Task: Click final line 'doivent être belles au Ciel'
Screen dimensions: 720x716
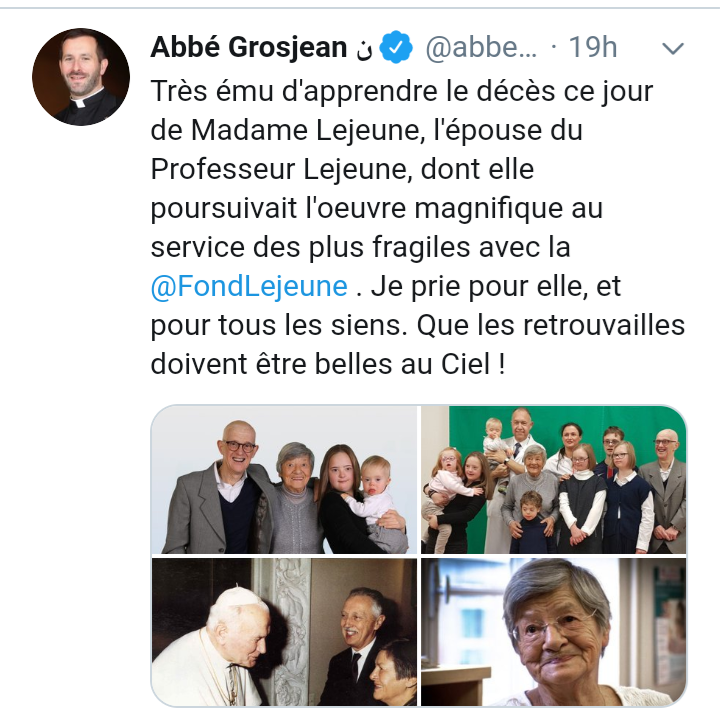Action: point(321,364)
